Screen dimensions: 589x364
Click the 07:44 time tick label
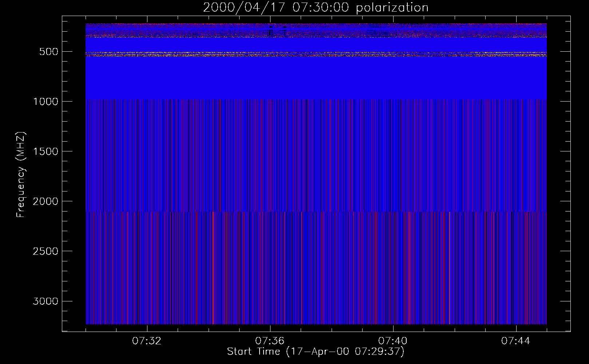(516, 341)
